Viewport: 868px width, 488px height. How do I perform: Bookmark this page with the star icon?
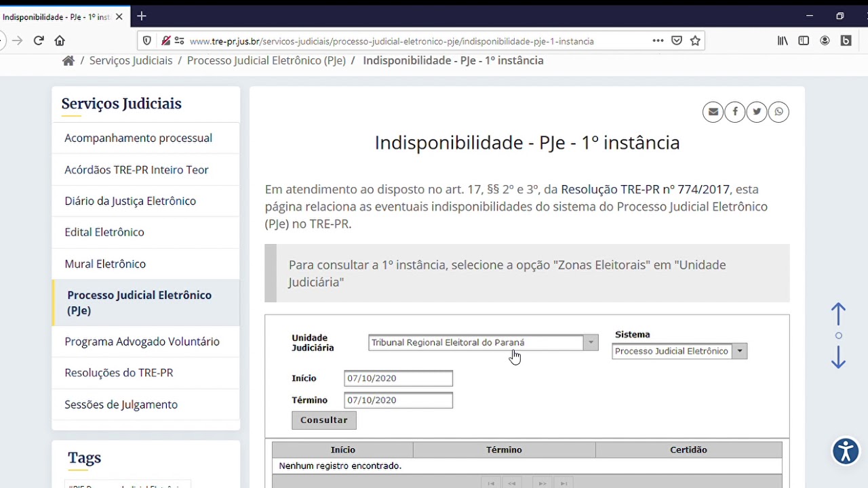click(695, 41)
